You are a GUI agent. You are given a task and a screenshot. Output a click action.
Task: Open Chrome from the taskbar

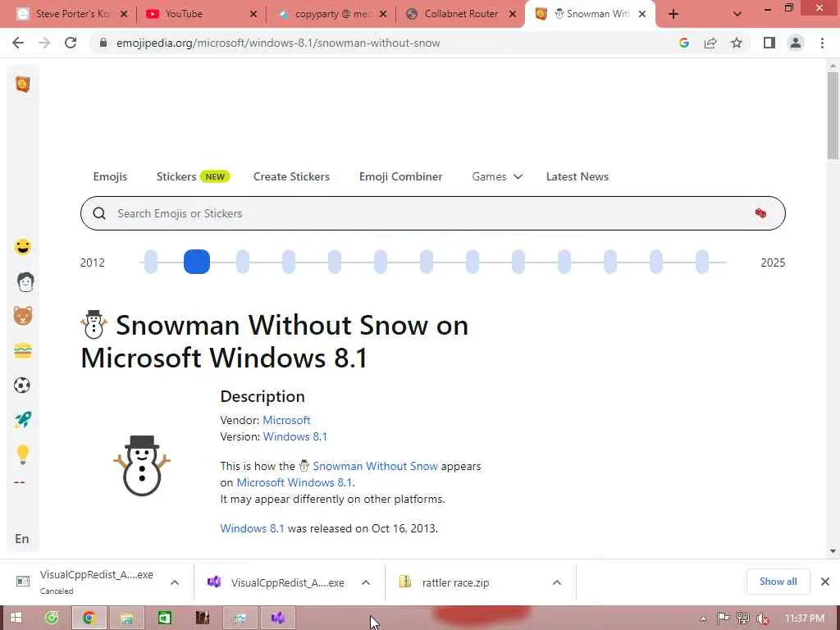click(89, 619)
